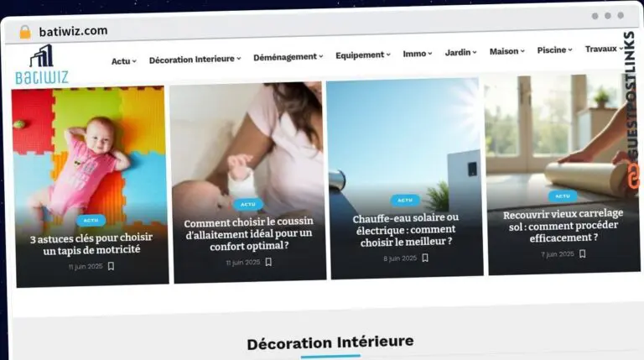Bookmark the chauffe-eau solaire article
Screen dimensions: 644x360
pos(425,258)
